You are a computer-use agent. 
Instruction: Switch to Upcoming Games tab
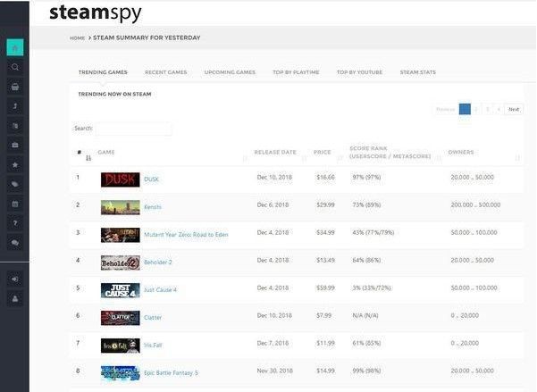coord(230,72)
